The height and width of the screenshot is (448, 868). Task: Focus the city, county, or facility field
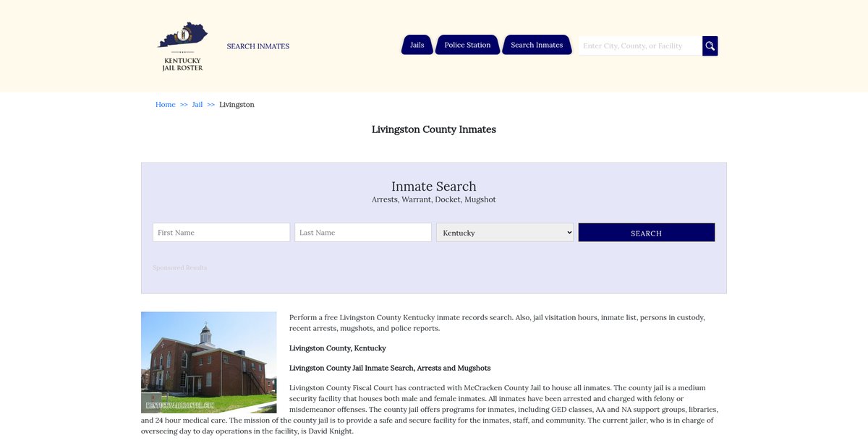point(640,46)
